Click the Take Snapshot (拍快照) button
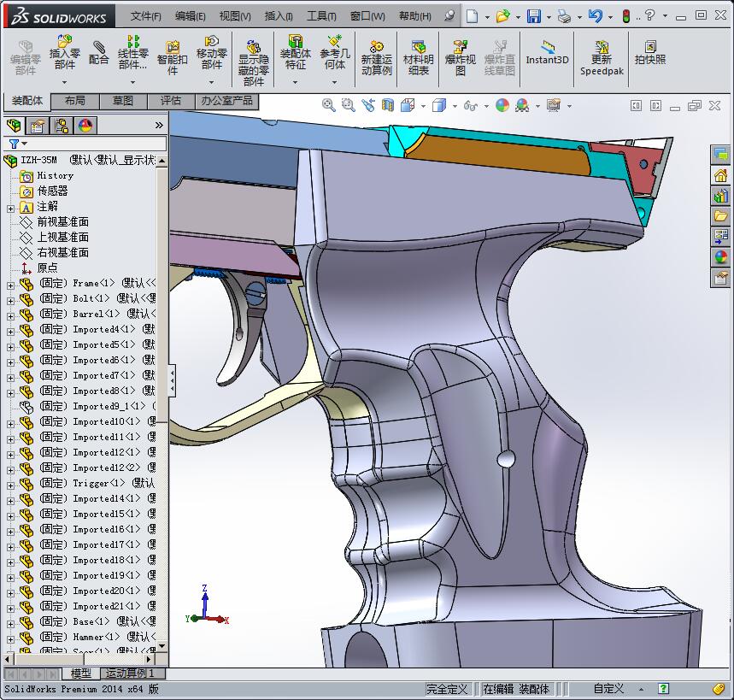 coord(650,53)
